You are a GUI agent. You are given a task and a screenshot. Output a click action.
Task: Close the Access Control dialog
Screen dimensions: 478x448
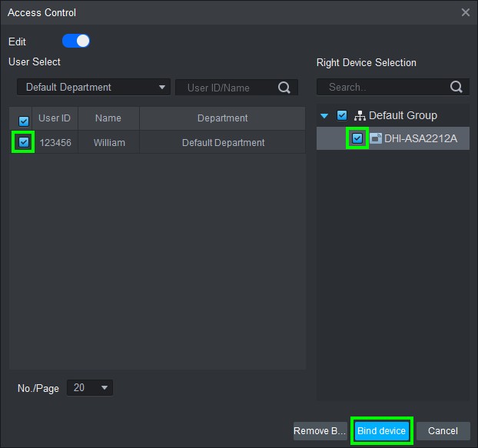[465, 12]
